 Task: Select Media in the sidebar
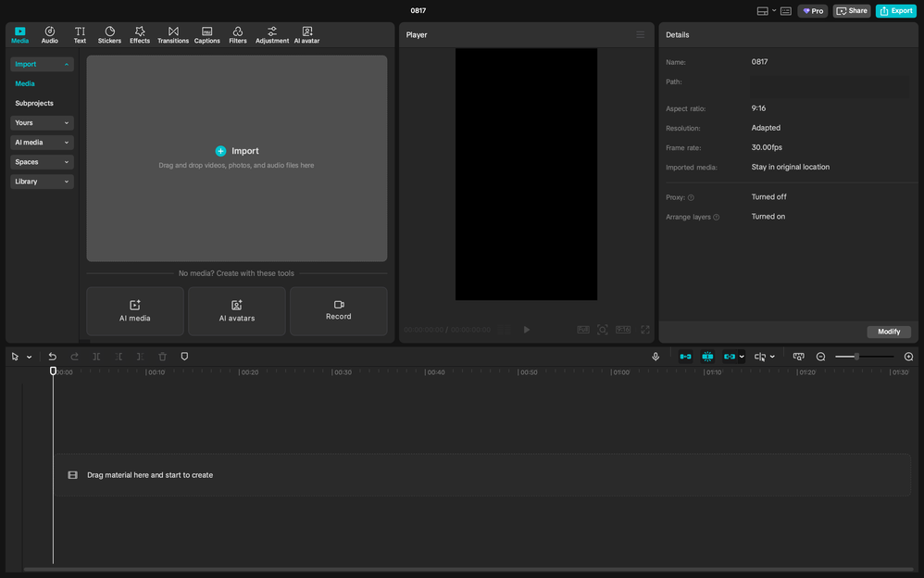point(25,83)
